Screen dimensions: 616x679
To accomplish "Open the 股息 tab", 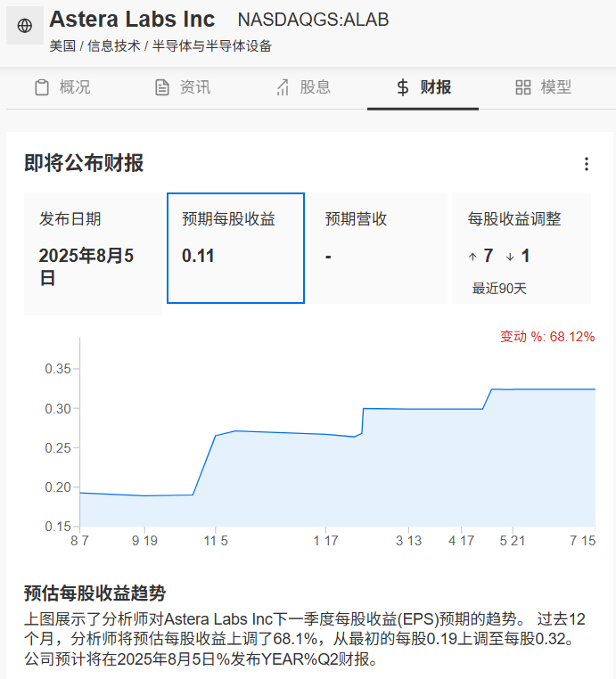I will (303, 87).
